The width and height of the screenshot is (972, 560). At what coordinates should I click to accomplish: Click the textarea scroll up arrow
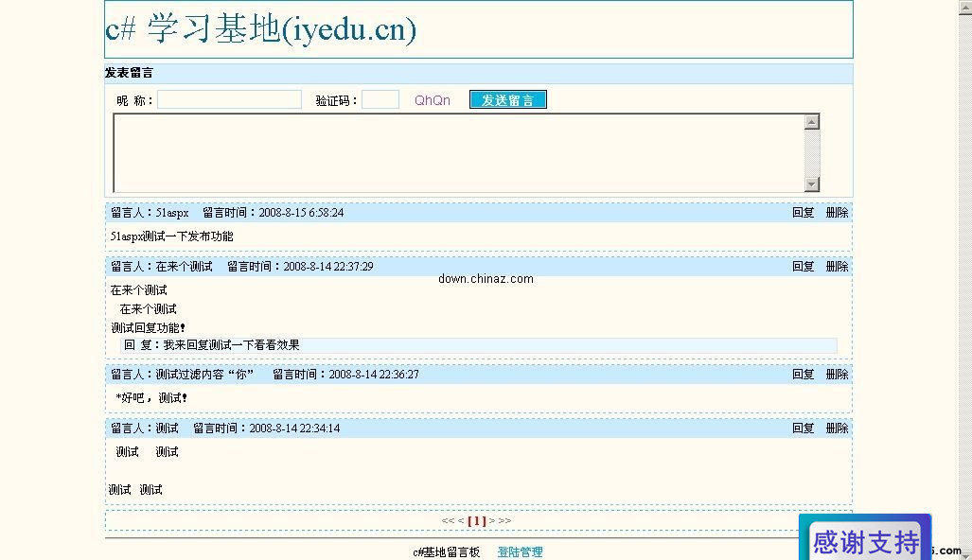[812, 121]
